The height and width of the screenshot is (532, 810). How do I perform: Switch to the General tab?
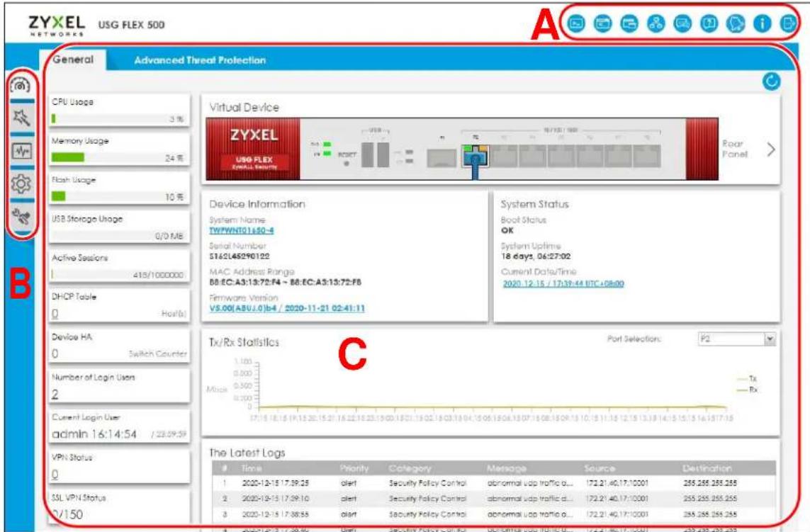coord(73,60)
